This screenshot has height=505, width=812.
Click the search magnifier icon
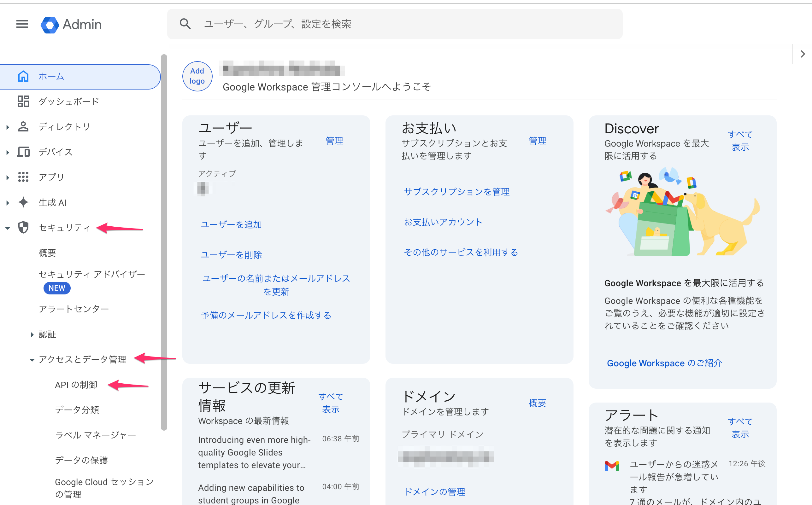pyautogui.click(x=185, y=24)
